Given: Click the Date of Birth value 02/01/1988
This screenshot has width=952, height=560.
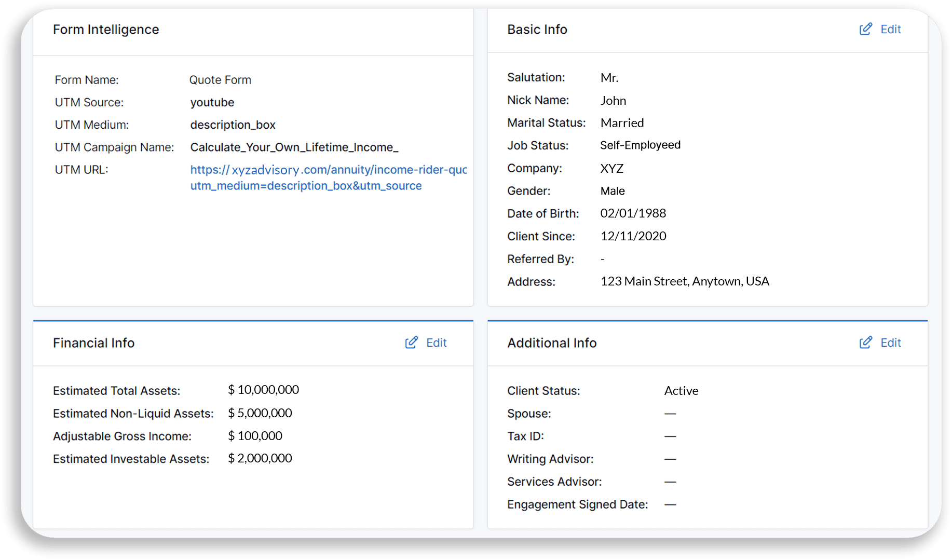Looking at the screenshot, I should 633,213.
